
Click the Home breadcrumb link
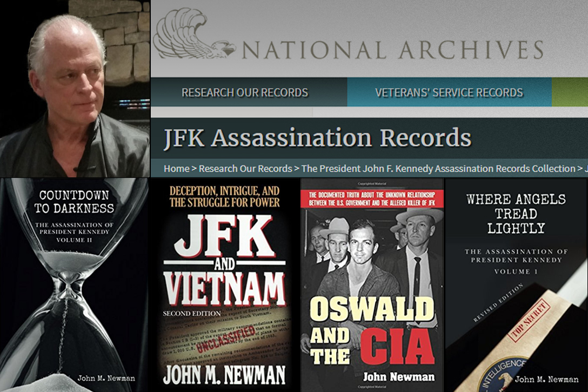tap(176, 169)
